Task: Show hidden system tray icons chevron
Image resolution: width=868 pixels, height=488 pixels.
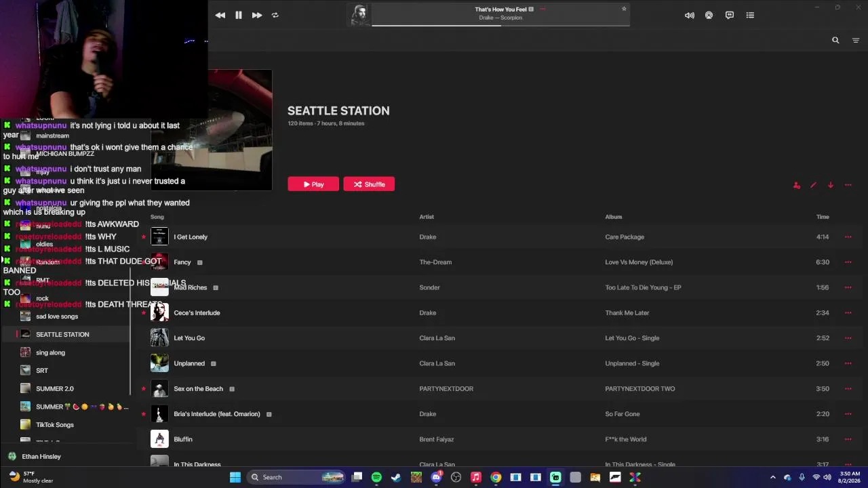Action: point(772,477)
